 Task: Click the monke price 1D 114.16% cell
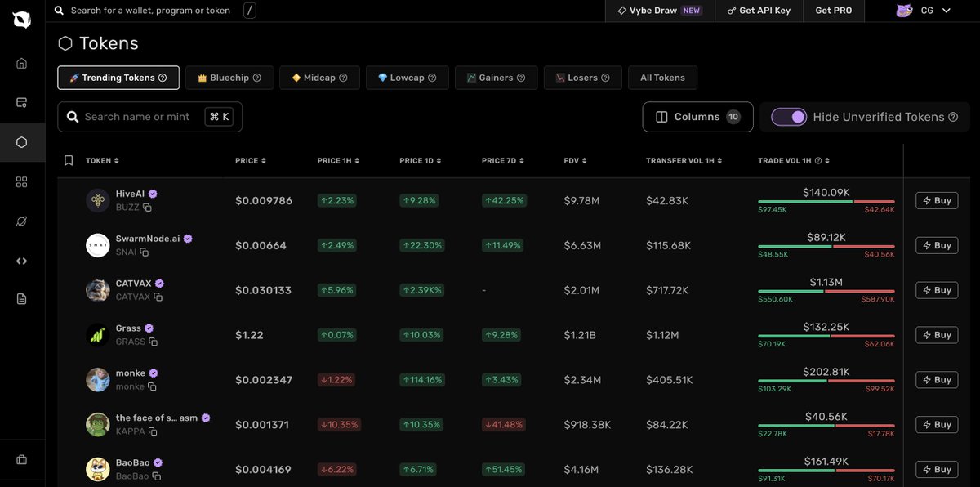421,380
